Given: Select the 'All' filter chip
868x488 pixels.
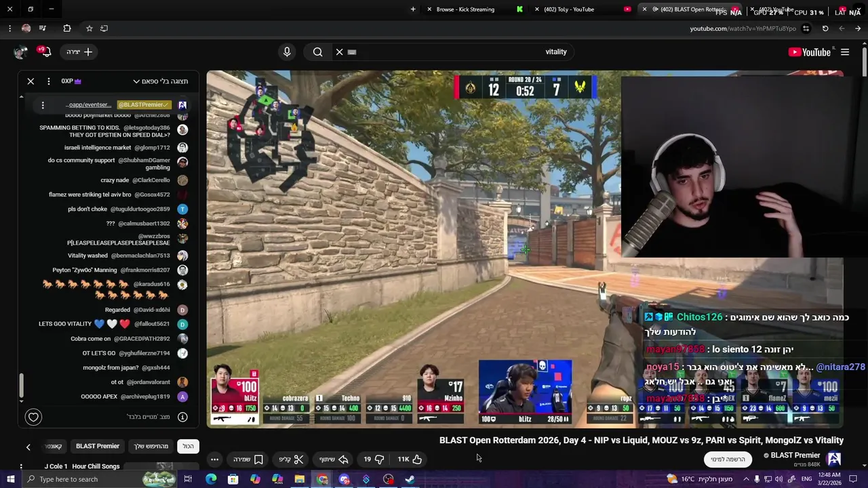Looking at the screenshot, I should point(188,446).
